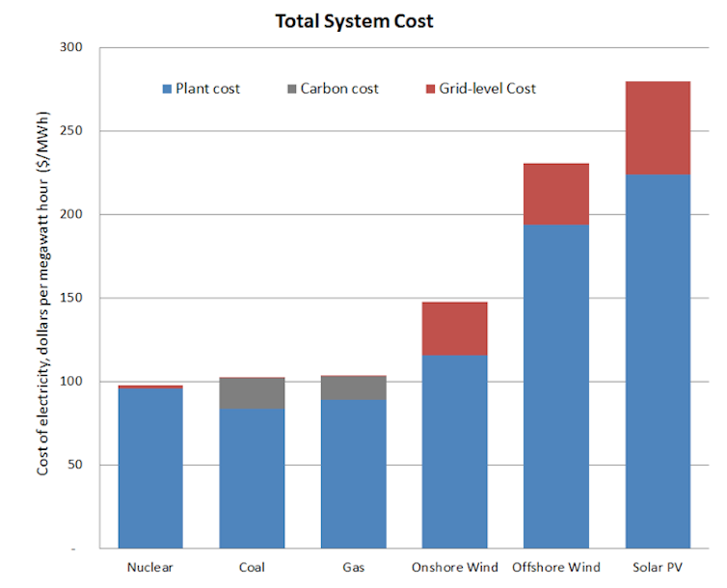The image size is (727, 588).
Task: Click the blue Solar PV plant cost bar
Action: pos(658,361)
